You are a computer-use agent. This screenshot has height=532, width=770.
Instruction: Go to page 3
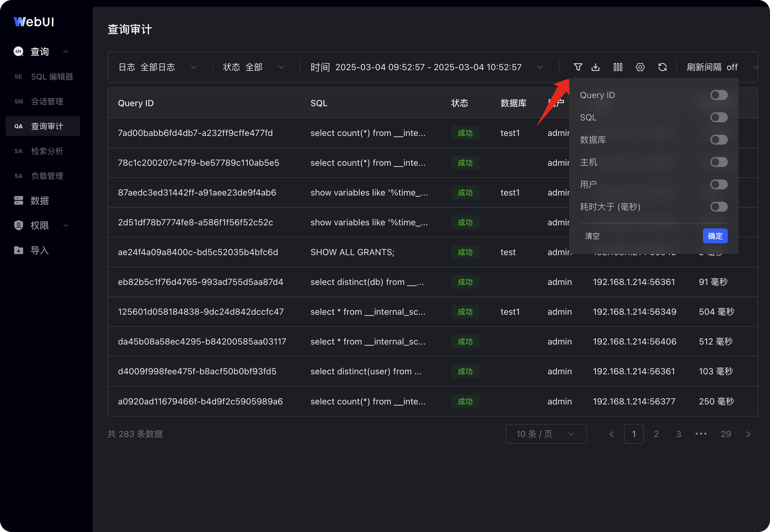(678, 434)
